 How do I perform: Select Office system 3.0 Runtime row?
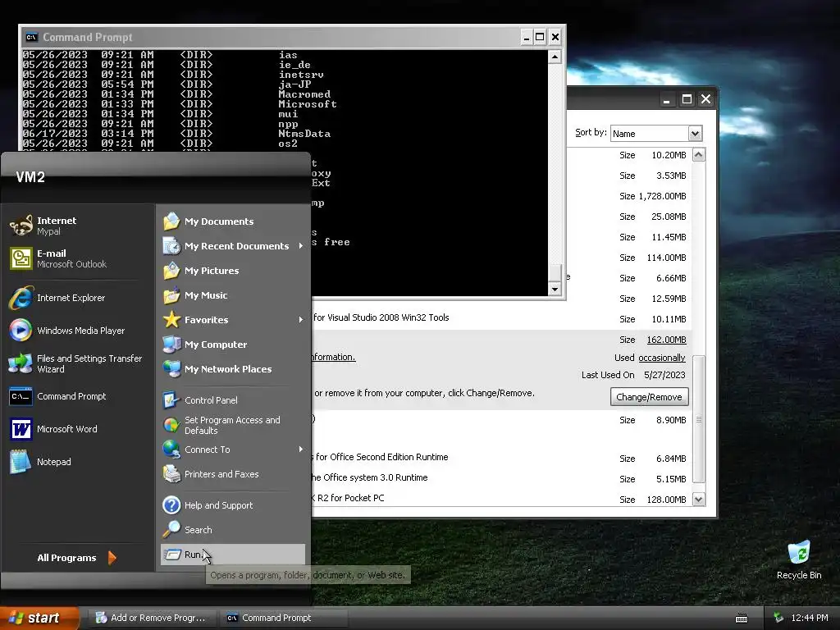(501, 478)
